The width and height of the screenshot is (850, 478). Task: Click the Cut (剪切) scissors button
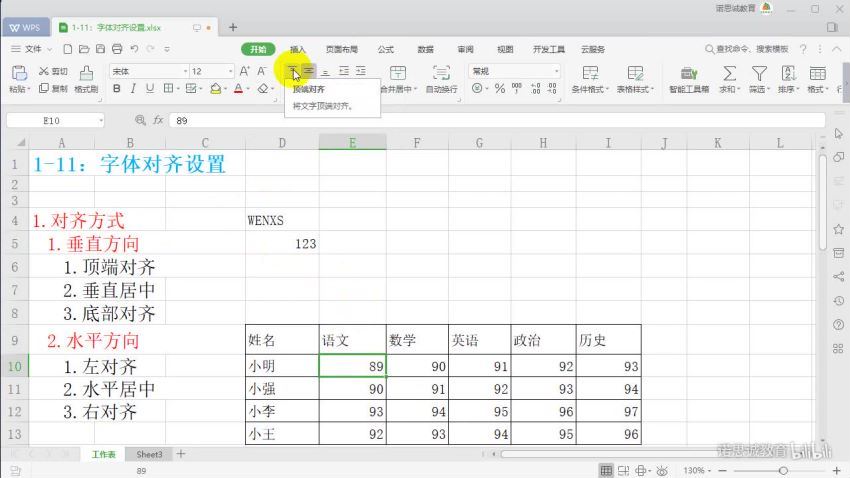point(53,71)
